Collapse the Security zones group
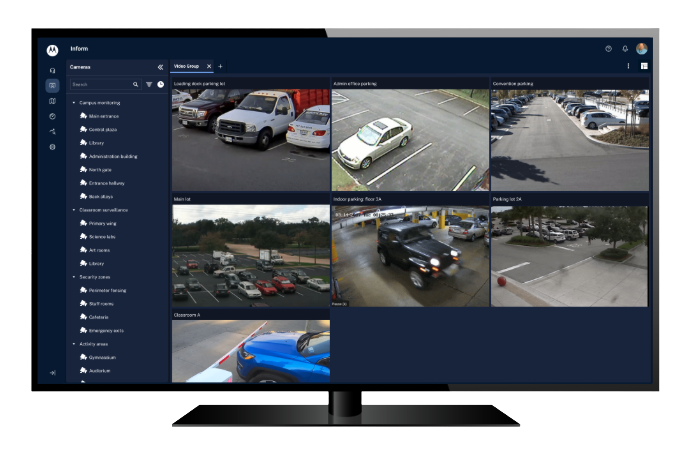Viewport: 690px width, 450px height. [74, 277]
